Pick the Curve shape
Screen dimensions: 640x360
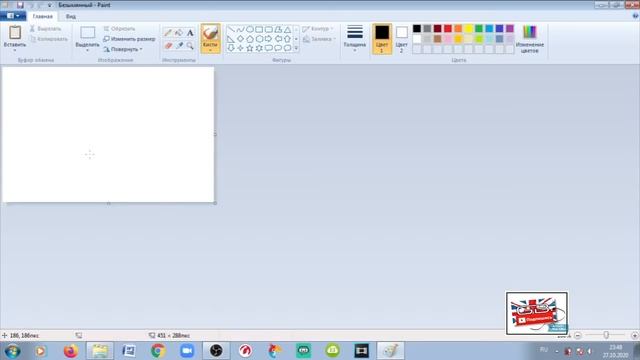pyautogui.click(x=240, y=29)
